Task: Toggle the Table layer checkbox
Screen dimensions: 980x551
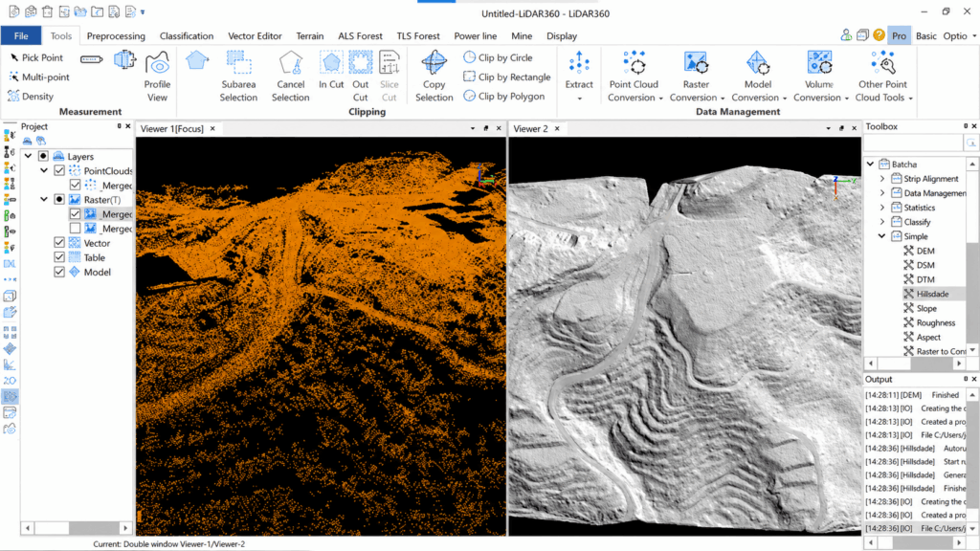Action: pyautogui.click(x=59, y=257)
